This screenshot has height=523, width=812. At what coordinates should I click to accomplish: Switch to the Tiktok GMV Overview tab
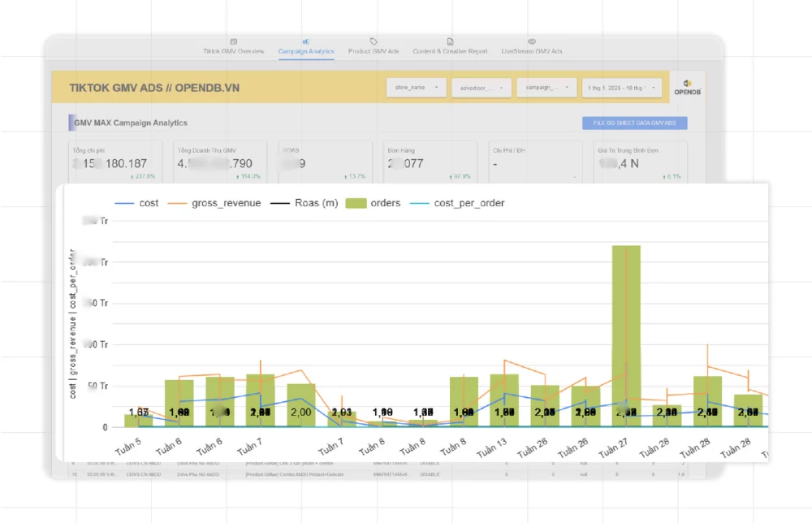pos(233,50)
